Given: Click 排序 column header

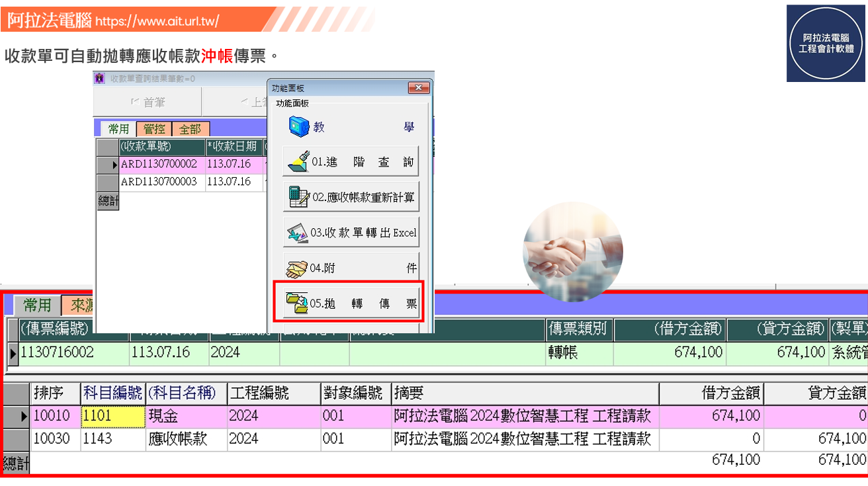Looking at the screenshot, I should (56, 393).
